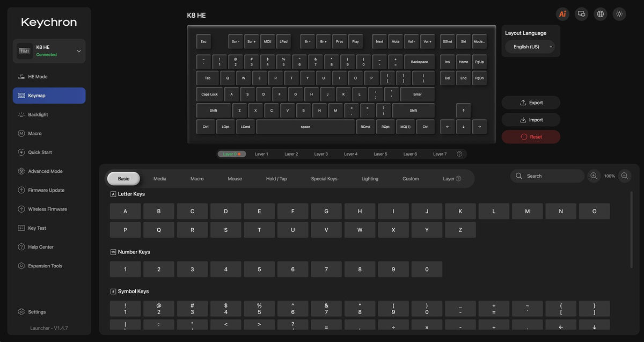Choose the { [ symbol key in list
644x342 pixels.
561,309
